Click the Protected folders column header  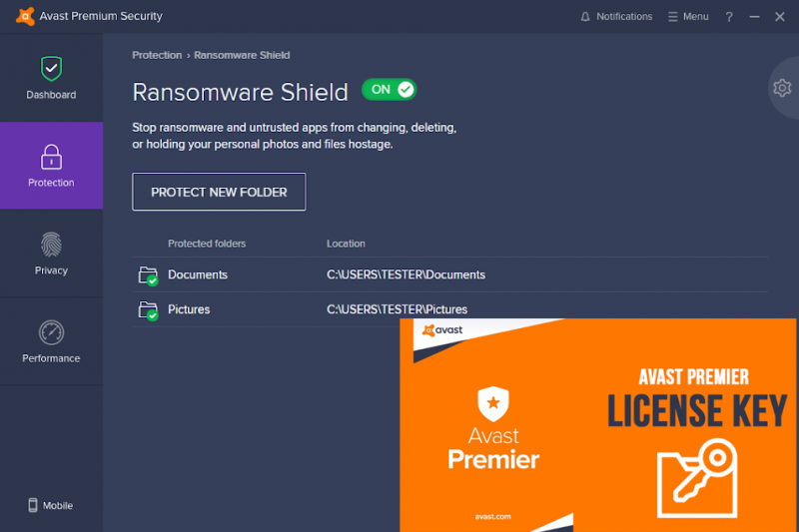(207, 244)
